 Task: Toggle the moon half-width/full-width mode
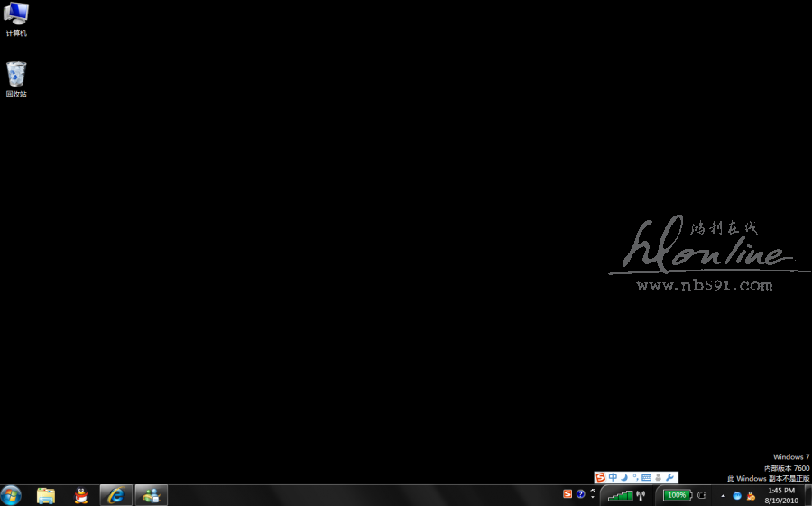624,477
